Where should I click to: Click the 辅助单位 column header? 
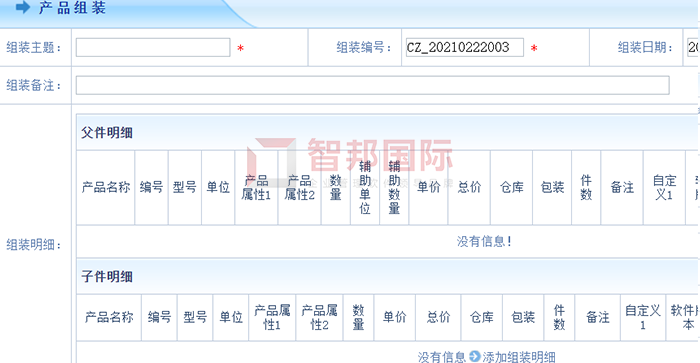click(365, 188)
